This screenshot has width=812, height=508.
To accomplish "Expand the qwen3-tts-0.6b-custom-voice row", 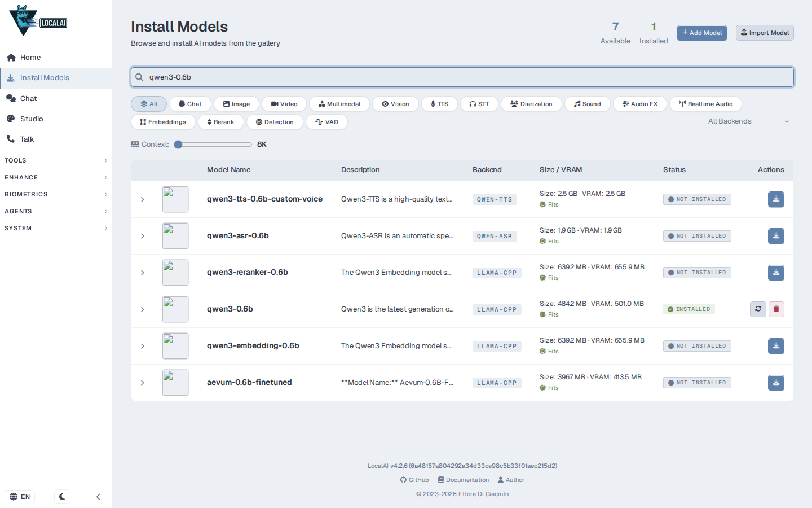I will click(x=143, y=199).
